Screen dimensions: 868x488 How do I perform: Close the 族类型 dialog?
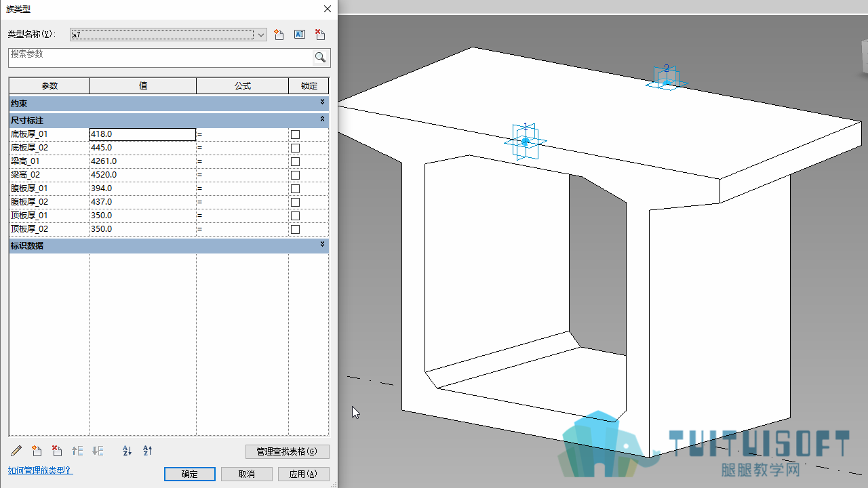328,9
